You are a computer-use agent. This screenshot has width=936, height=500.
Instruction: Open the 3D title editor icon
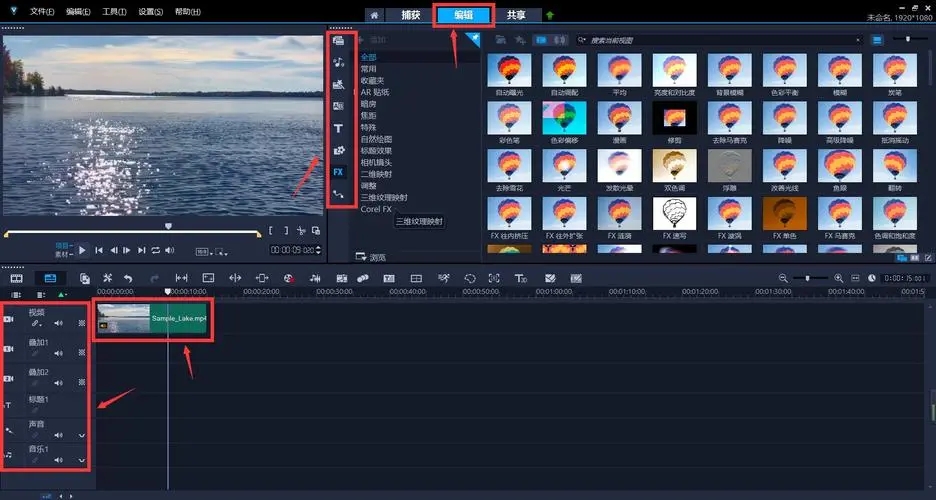tap(521, 278)
